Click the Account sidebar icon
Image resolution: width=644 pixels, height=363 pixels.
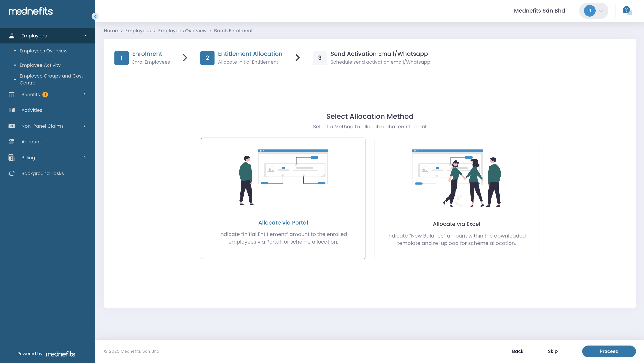click(x=12, y=142)
